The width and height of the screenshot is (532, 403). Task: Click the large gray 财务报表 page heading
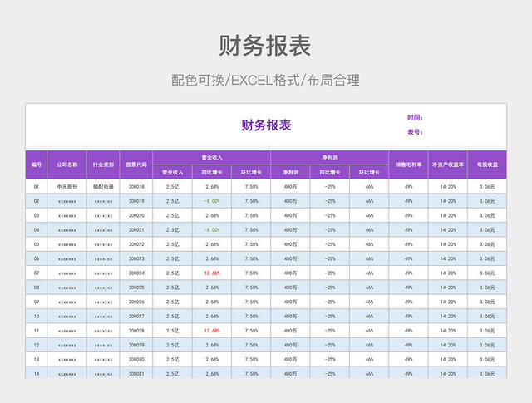(265, 46)
